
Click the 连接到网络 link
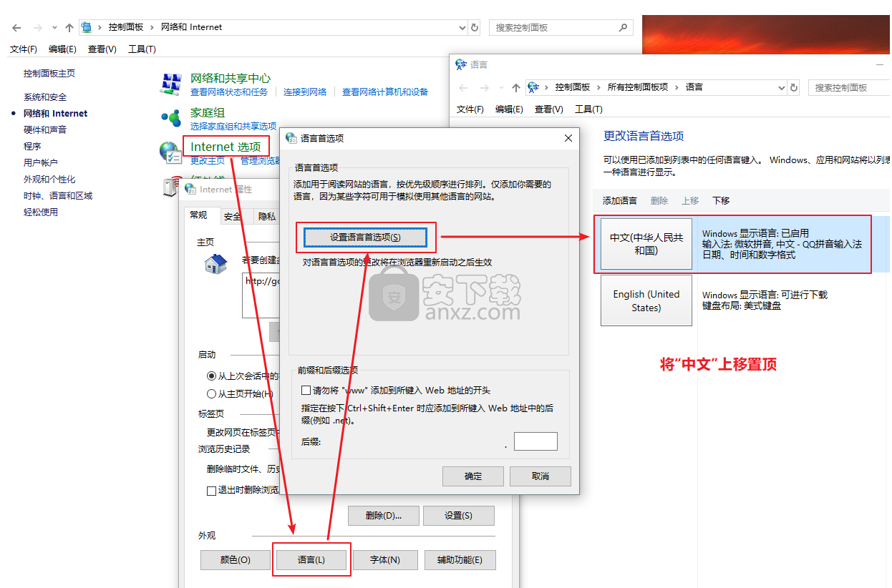tap(305, 92)
